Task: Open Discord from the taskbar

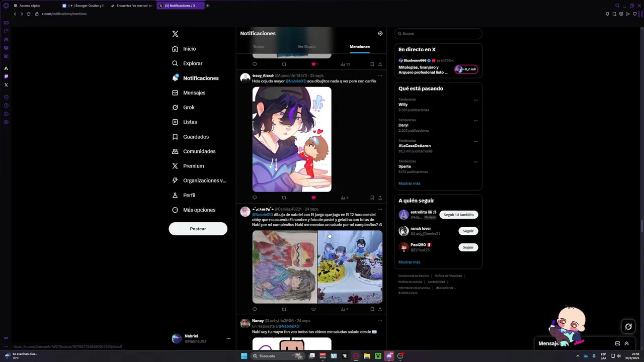Action: pyautogui.click(x=389, y=356)
